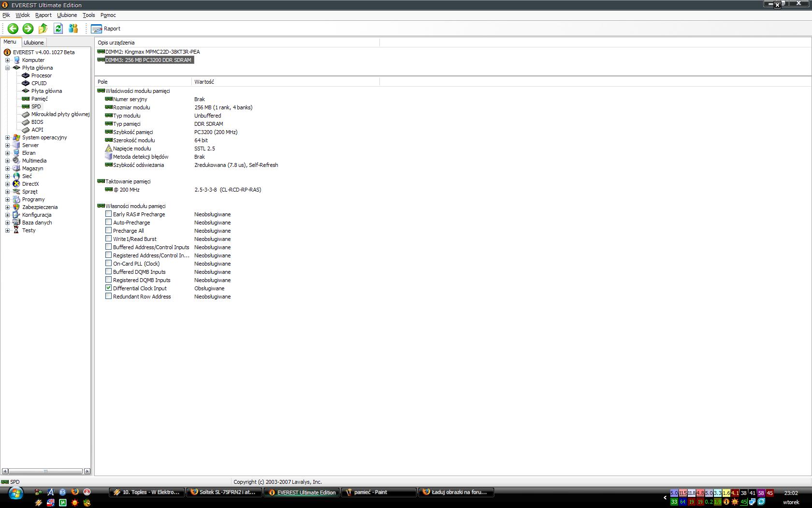The height and width of the screenshot is (508, 812).
Task: Toggle the Precharge All checkbox
Action: click(109, 230)
